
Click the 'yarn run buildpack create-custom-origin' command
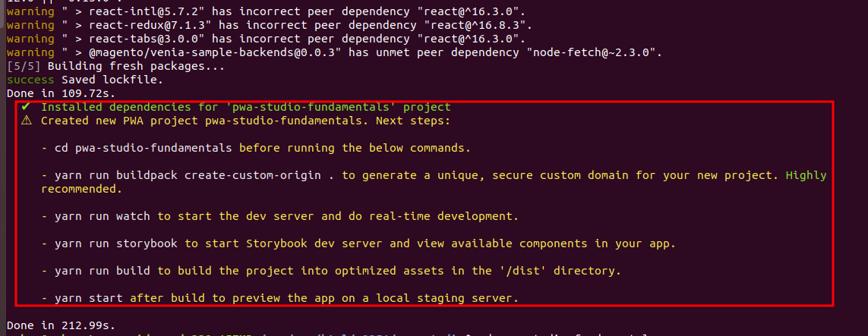(x=195, y=176)
